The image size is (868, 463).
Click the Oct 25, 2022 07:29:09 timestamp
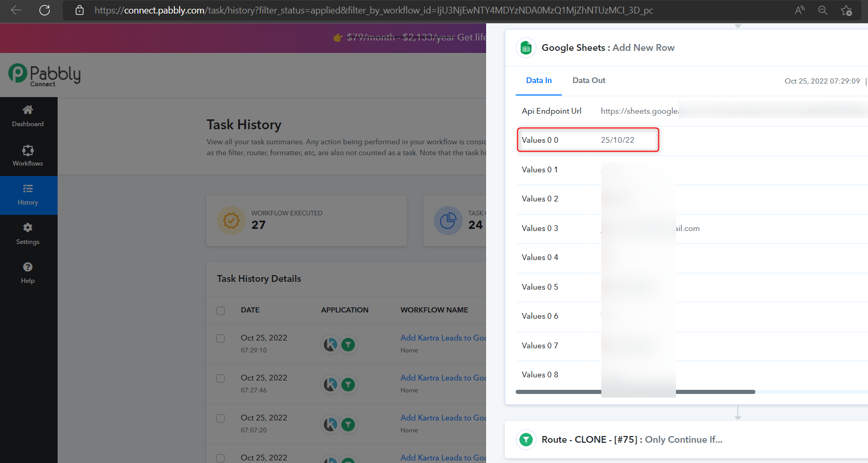click(822, 81)
